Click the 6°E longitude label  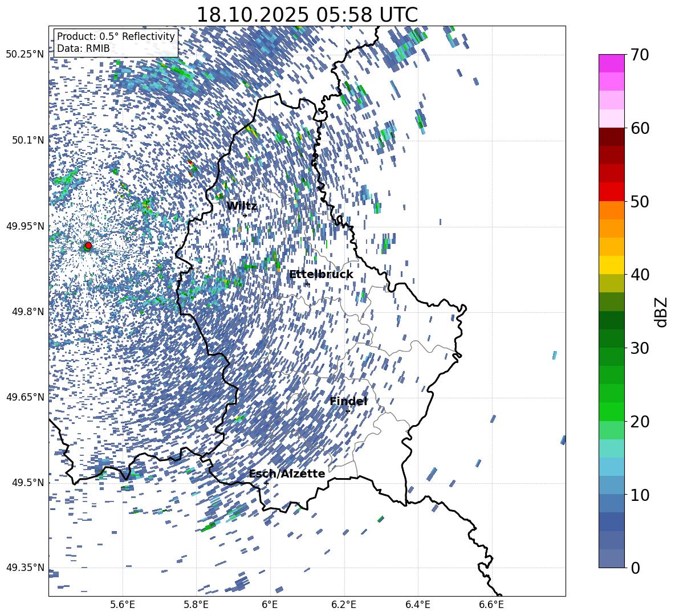pos(270,605)
